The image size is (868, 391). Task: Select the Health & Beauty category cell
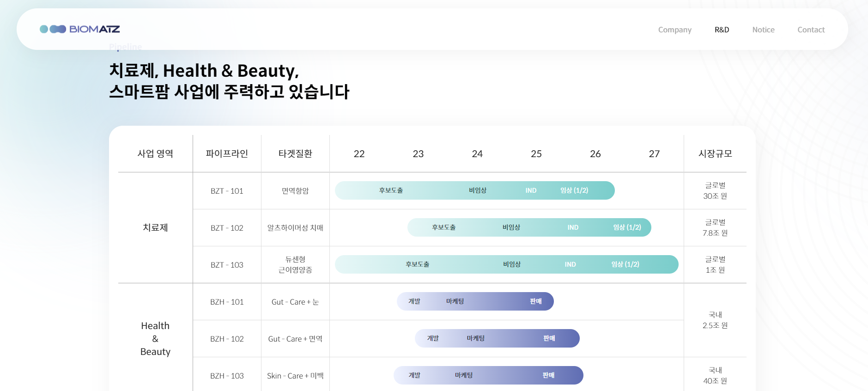[155, 338]
